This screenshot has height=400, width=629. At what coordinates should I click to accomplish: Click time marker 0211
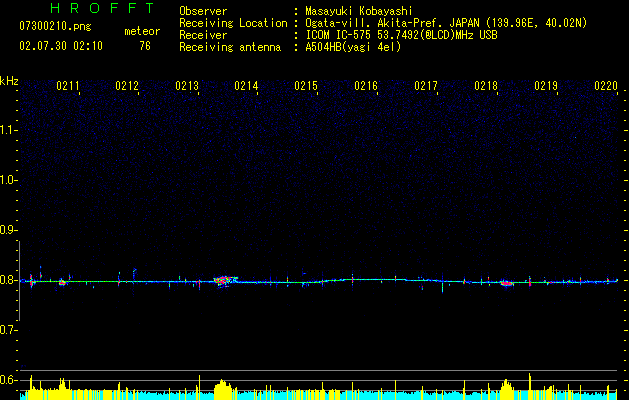(67, 86)
